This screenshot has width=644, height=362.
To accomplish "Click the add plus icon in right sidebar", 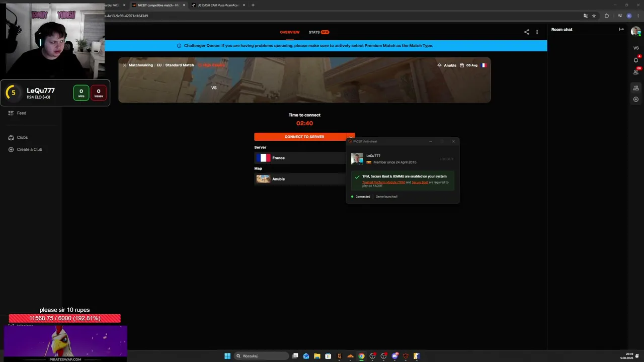I will pos(636,99).
